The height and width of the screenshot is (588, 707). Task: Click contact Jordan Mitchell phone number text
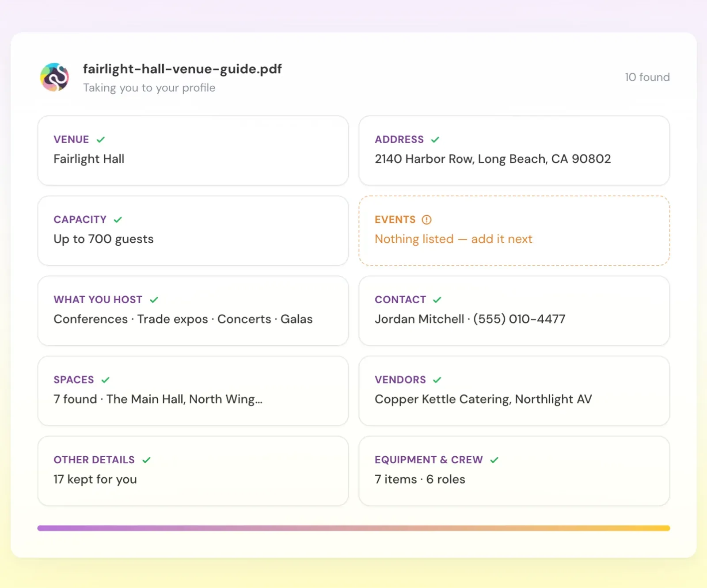[470, 319]
